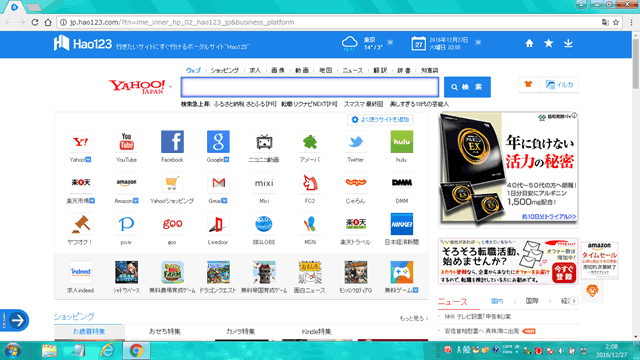Viewport: 640px width, 360px height.
Task: Expand the Gmail sub-menu arrow
Action: [x=224, y=201]
